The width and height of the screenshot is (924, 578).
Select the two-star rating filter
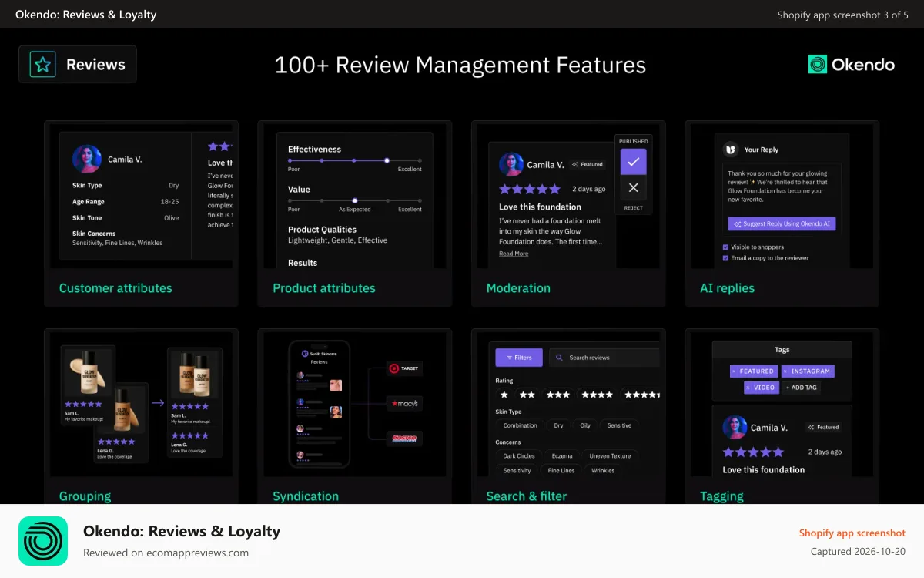coord(527,395)
